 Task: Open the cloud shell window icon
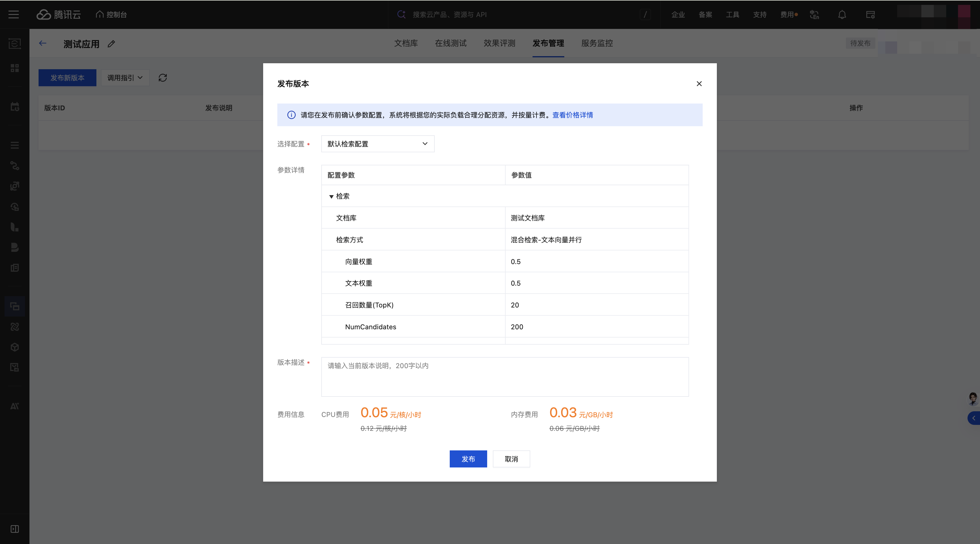click(x=871, y=14)
